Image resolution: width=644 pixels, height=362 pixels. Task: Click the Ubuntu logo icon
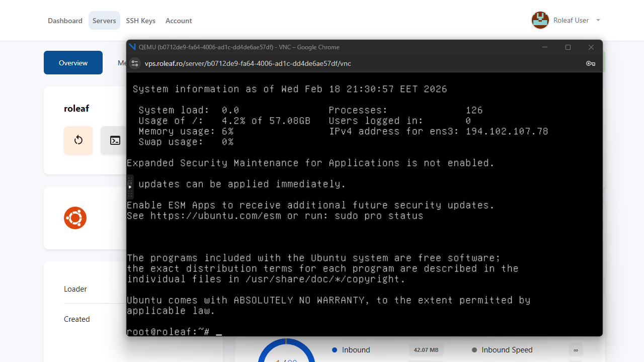pos(75,218)
